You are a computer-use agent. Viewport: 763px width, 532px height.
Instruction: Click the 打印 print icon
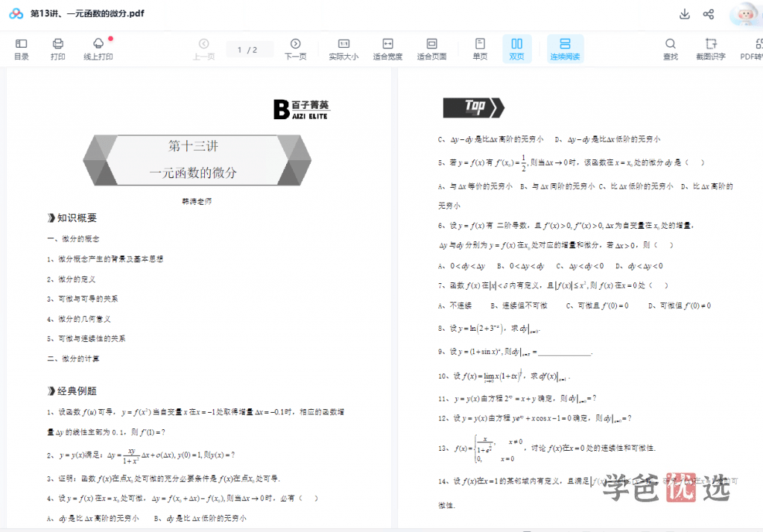58,49
